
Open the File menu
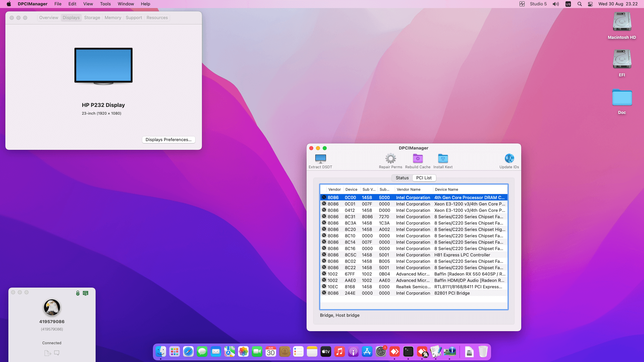58,4
